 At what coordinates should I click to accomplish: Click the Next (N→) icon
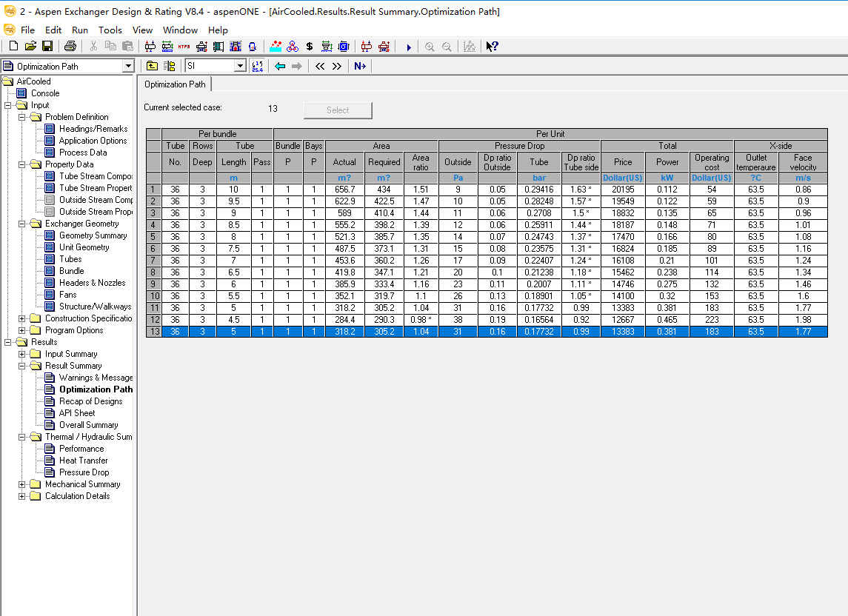(360, 66)
